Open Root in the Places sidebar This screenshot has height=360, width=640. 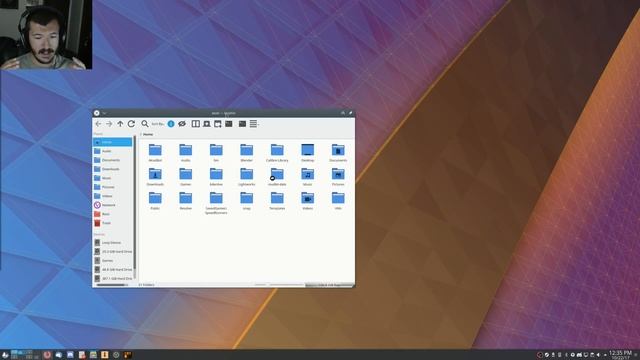[x=113, y=214]
